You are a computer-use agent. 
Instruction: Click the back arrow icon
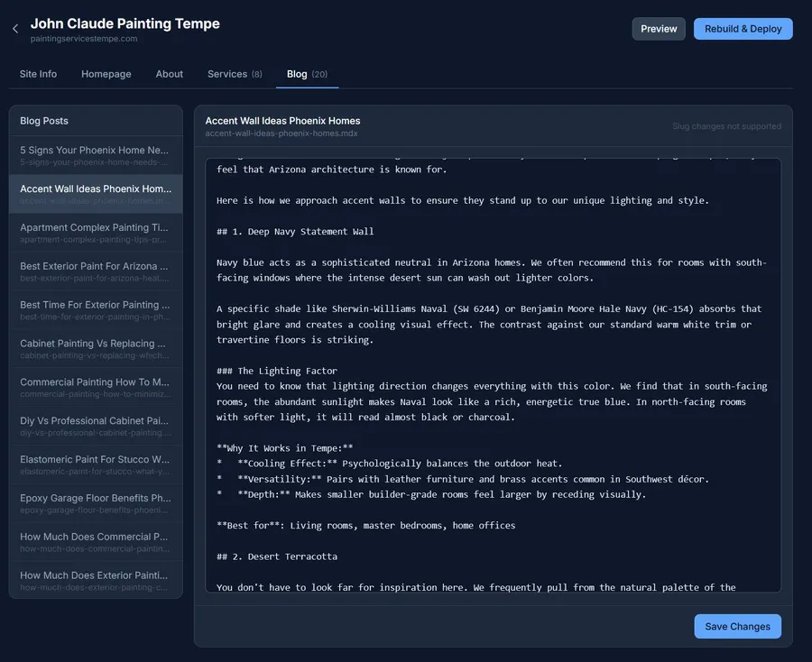15,29
